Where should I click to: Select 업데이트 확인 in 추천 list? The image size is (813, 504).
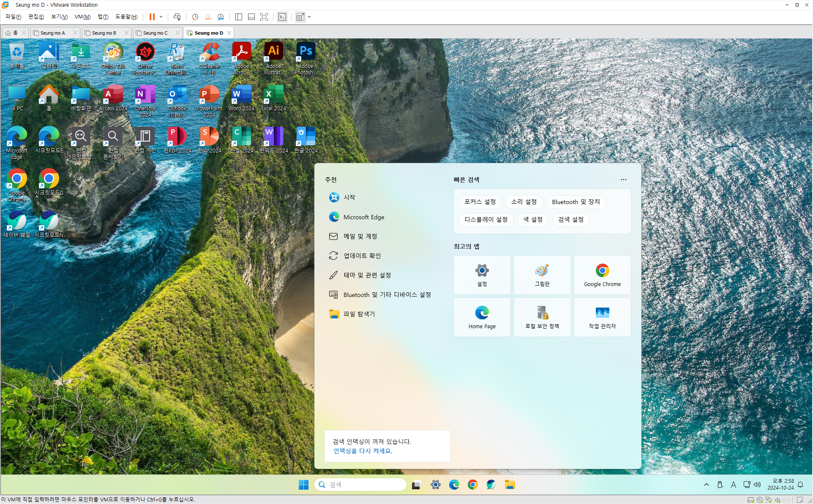tap(384, 256)
